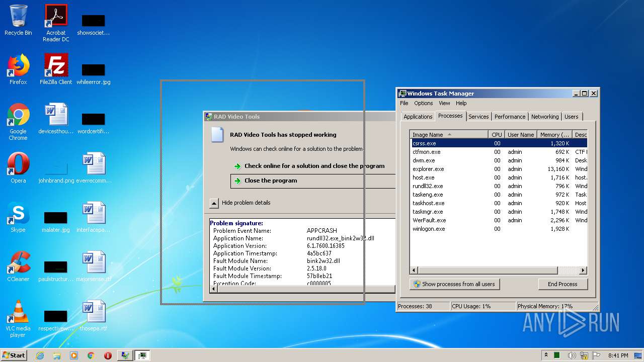644x362 pixels.
Task: Click process list horizontal scrollbar right arrow
Action: click(583, 270)
